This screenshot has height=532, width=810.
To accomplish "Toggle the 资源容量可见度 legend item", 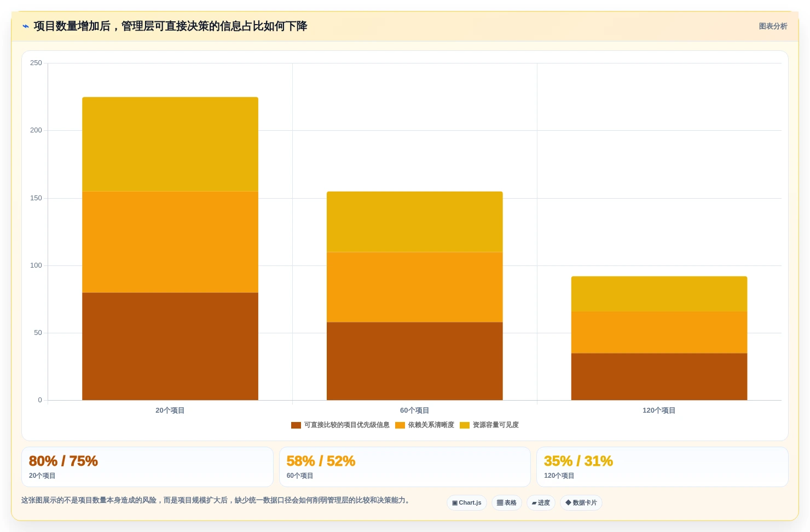I will tap(489, 425).
